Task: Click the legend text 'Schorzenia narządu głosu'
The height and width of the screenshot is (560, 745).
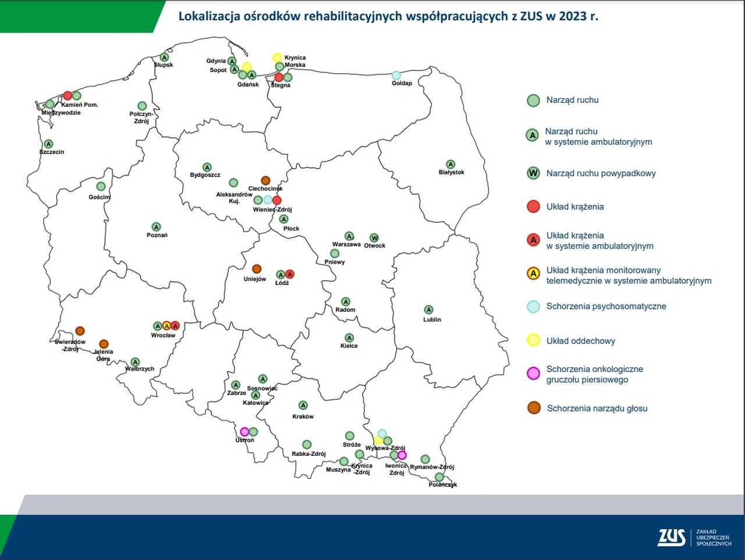Action: [597, 408]
